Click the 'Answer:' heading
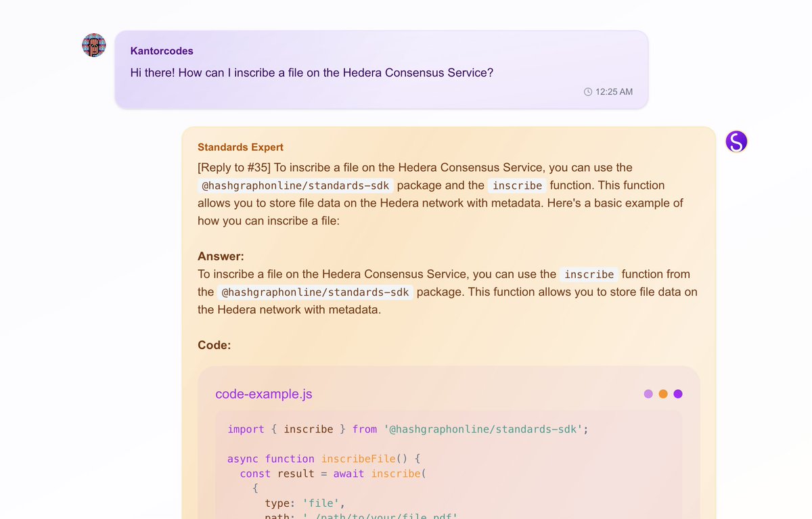 click(x=221, y=256)
